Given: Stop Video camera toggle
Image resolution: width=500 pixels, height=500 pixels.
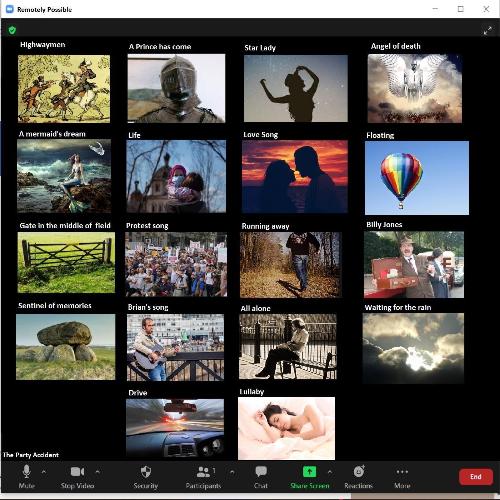Looking at the screenshot, I should click(77, 477).
